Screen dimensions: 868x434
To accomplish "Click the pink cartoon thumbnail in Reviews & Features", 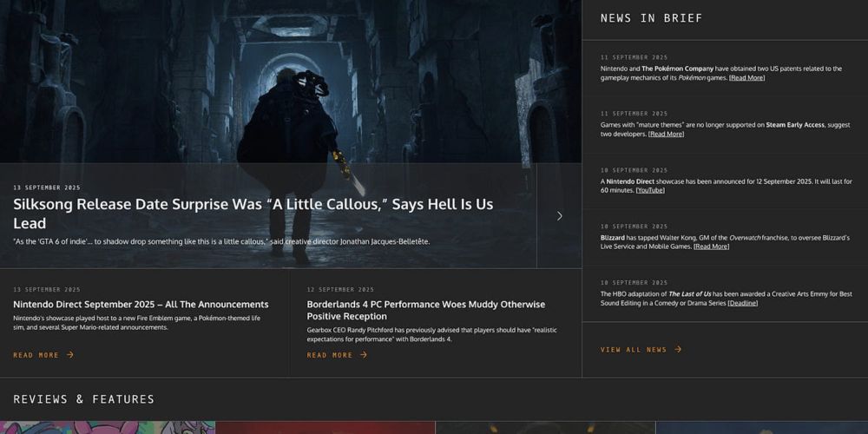I will coord(108,427).
